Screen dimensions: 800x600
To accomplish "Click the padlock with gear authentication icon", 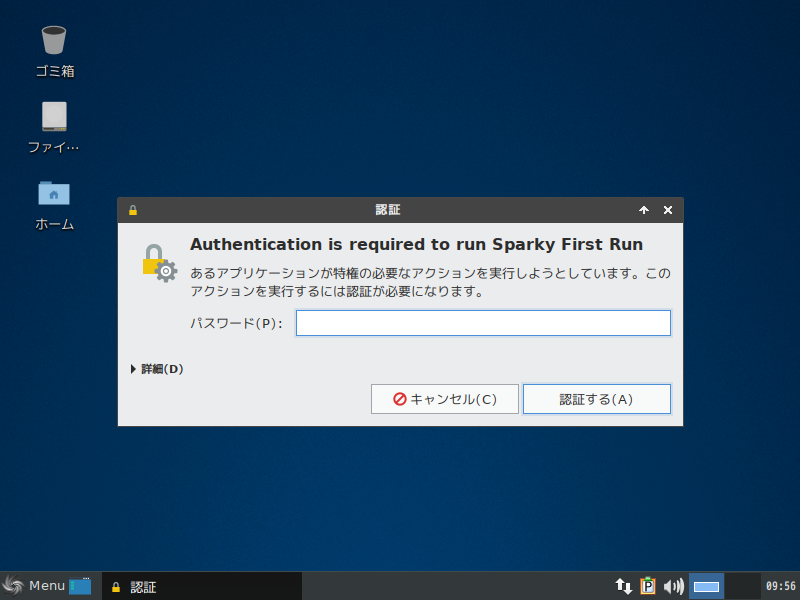I will (160, 263).
